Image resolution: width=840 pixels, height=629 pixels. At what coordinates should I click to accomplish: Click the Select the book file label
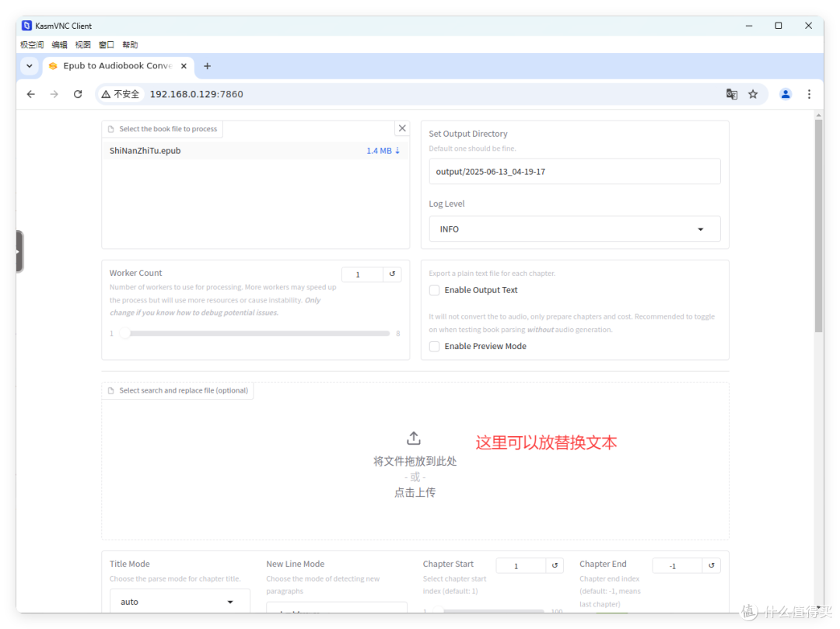(163, 129)
